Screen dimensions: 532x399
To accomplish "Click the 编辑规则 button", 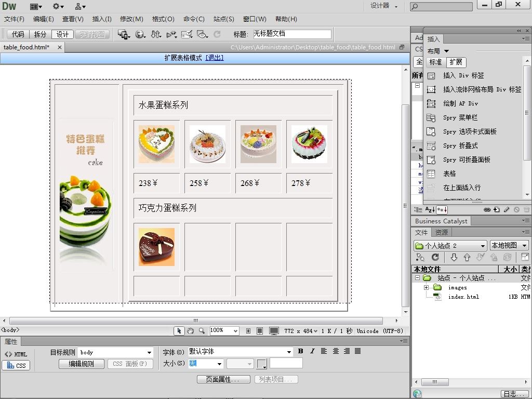I will (x=82, y=364).
